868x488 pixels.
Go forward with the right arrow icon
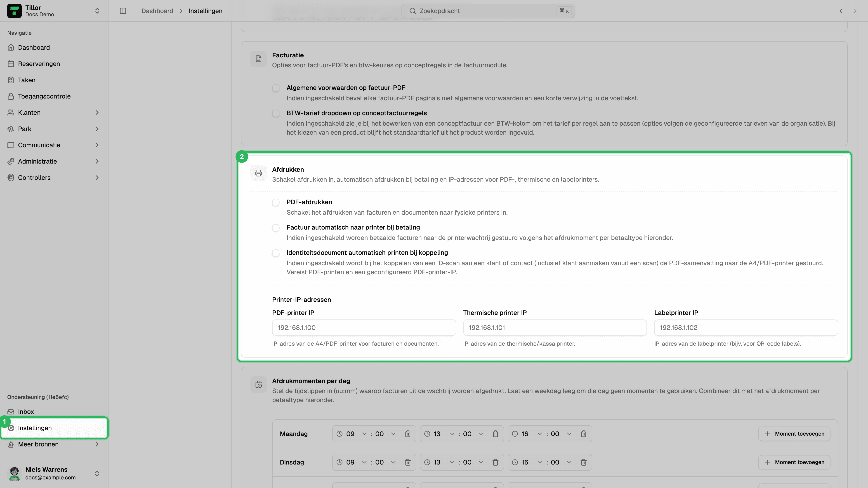coord(855,11)
